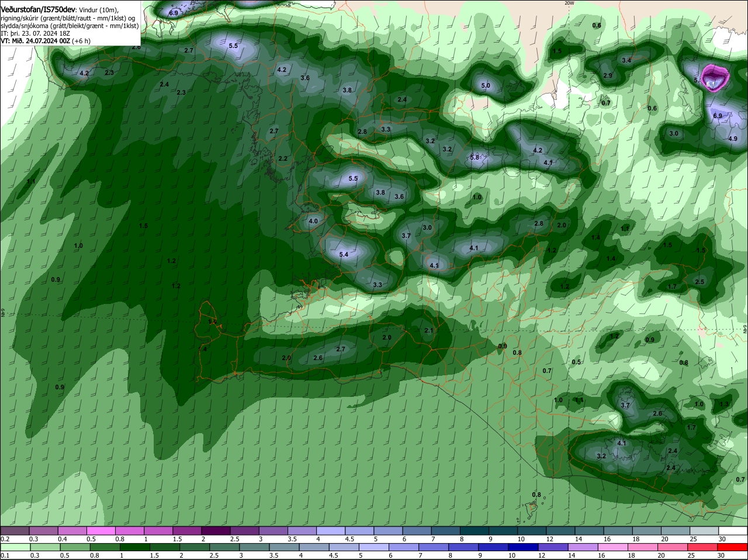Click the 2.1 precipitation value on the map
This screenshot has width=748, height=560.
[428, 330]
